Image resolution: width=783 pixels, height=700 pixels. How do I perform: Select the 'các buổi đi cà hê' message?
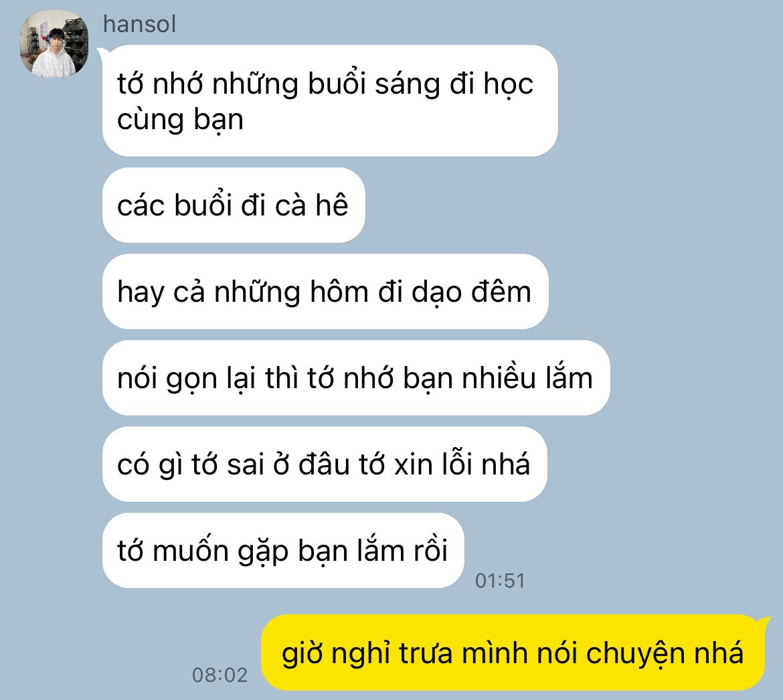234,205
